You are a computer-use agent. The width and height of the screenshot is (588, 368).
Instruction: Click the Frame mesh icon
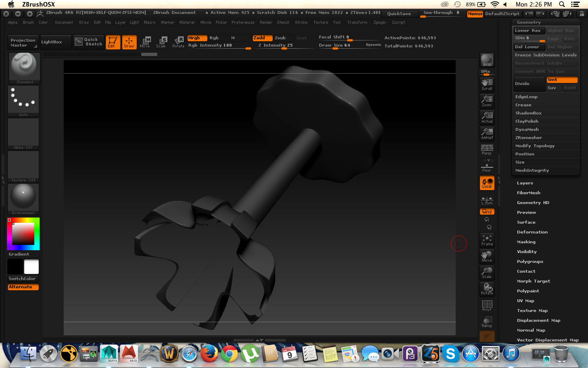487,240
